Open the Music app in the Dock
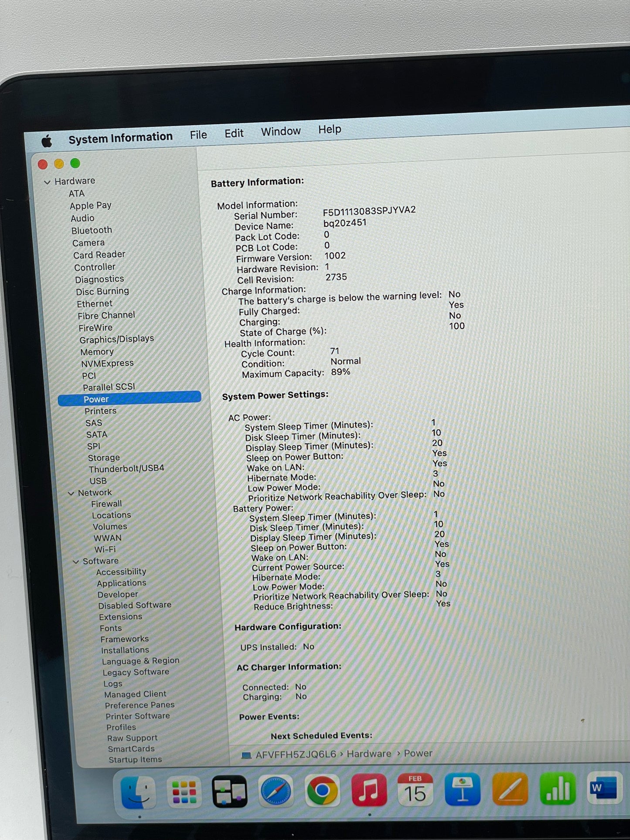 click(x=369, y=789)
